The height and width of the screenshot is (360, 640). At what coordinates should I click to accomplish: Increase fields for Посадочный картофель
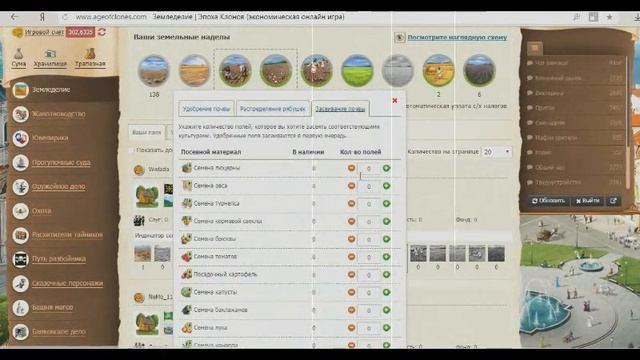[x=386, y=274]
